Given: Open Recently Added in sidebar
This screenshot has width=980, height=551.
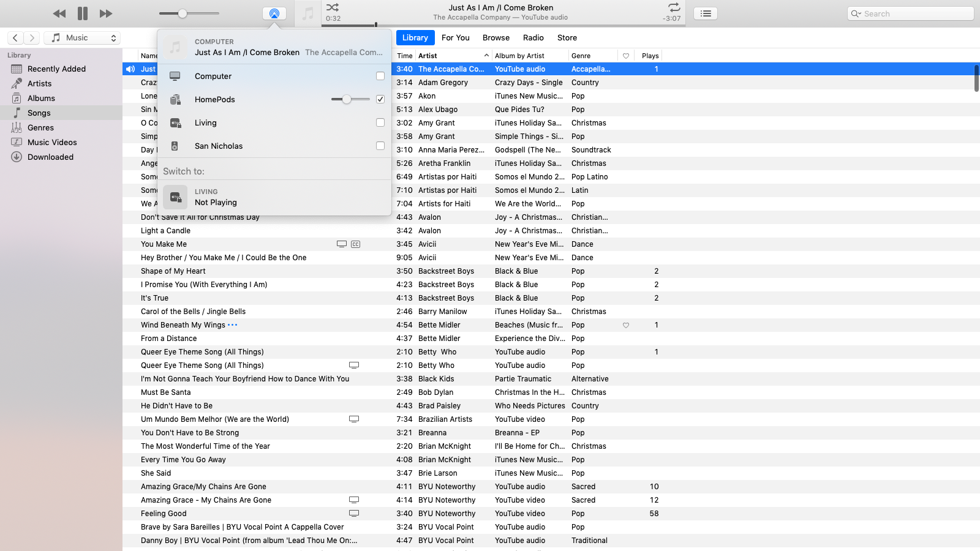Looking at the screenshot, I should [x=56, y=69].
